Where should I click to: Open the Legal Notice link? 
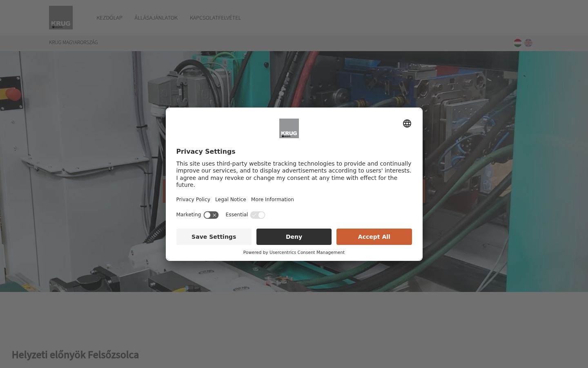pos(231,200)
